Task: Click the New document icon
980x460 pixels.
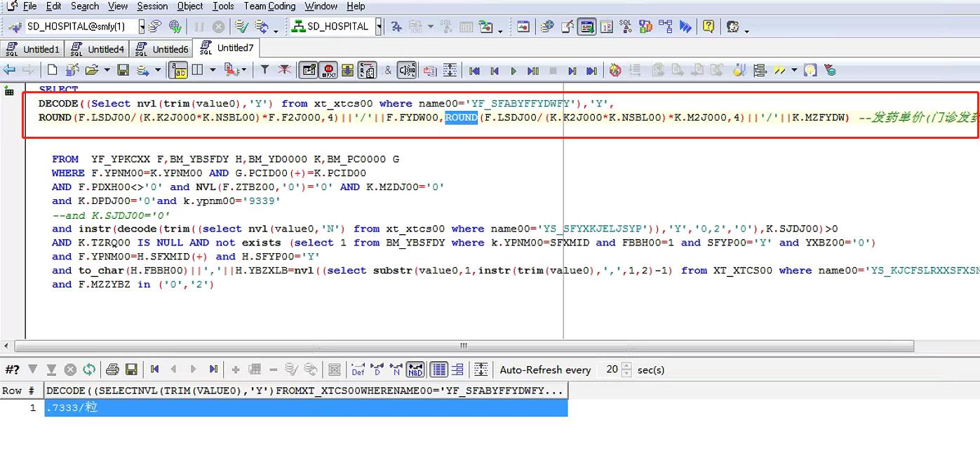Action: [52, 70]
